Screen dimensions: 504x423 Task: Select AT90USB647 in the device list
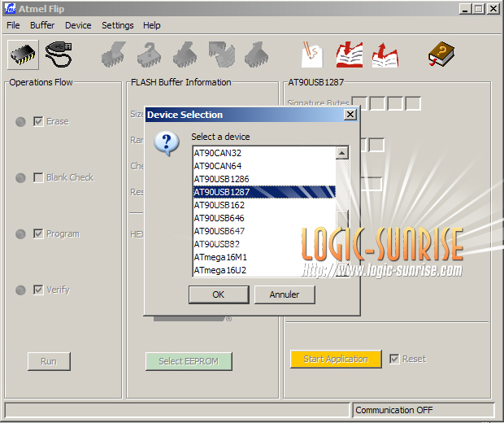(264, 231)
